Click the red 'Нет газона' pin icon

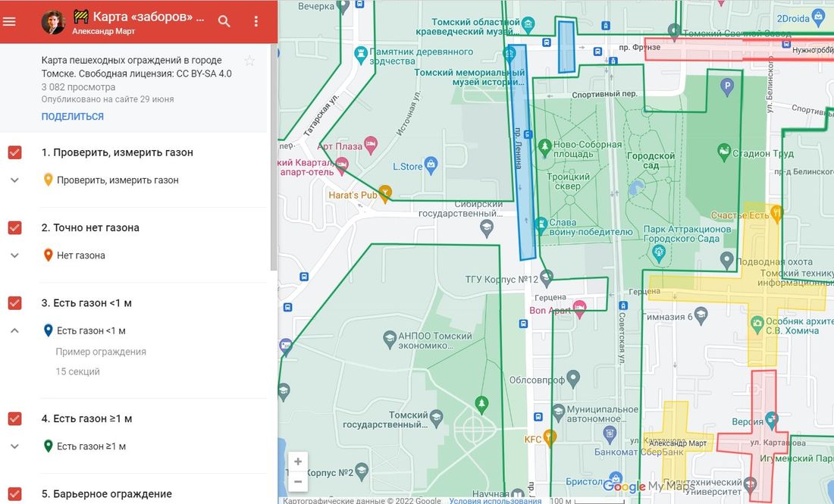tap(49, 255)
